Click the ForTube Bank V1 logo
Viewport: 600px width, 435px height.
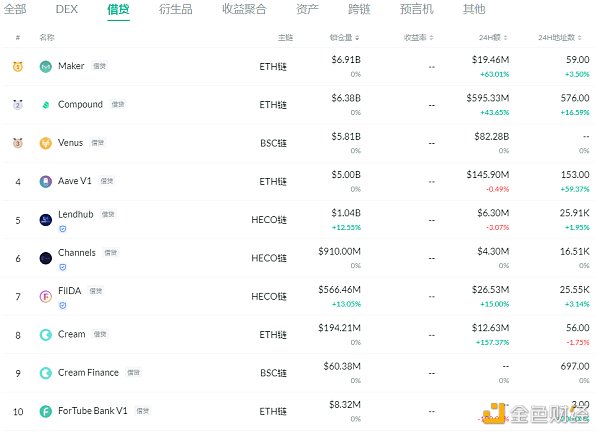[46, 411]
